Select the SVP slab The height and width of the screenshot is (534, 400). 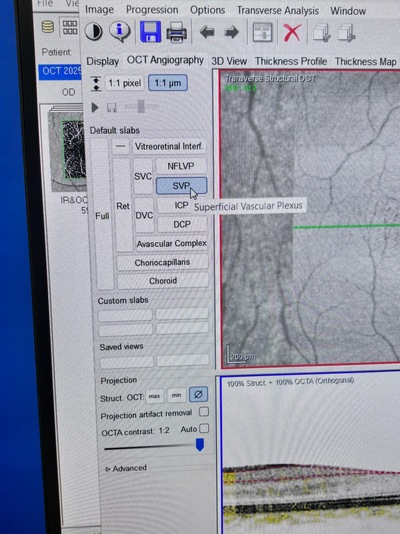[181, 186]
